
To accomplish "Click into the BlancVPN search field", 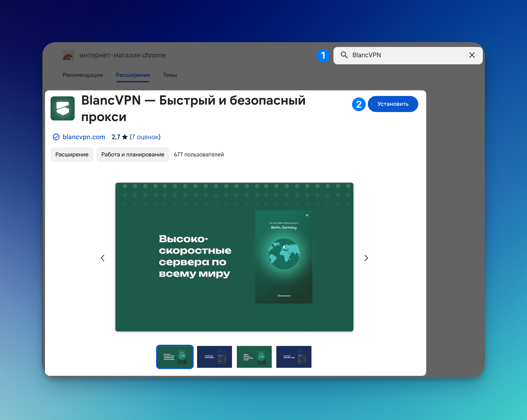I will [x=408, y=55].
